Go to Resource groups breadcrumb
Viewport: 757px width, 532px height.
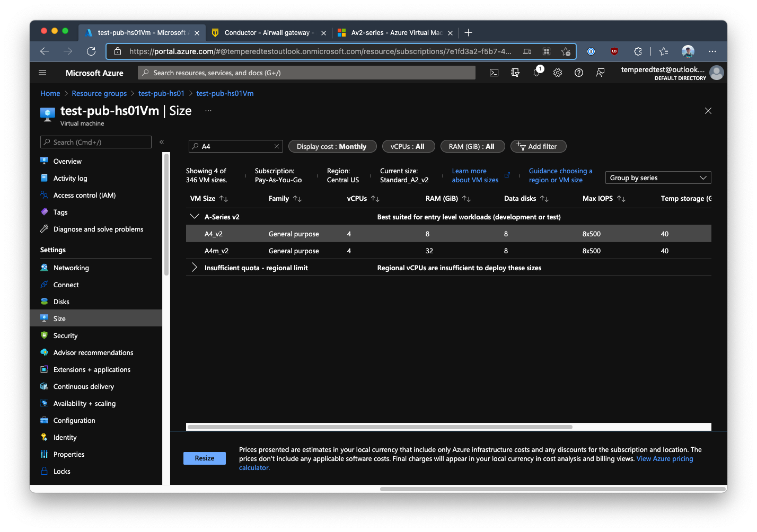[99, 93]
